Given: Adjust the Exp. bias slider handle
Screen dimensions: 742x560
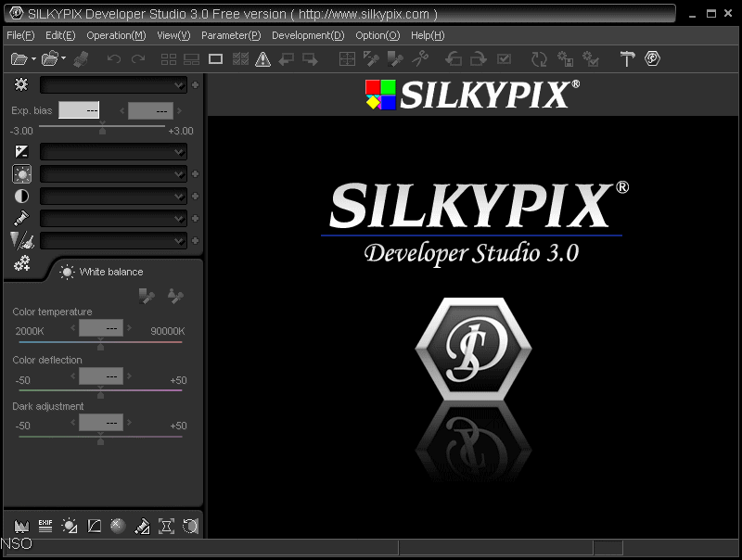Looking at the screenshot, I should tap(102, 130).
